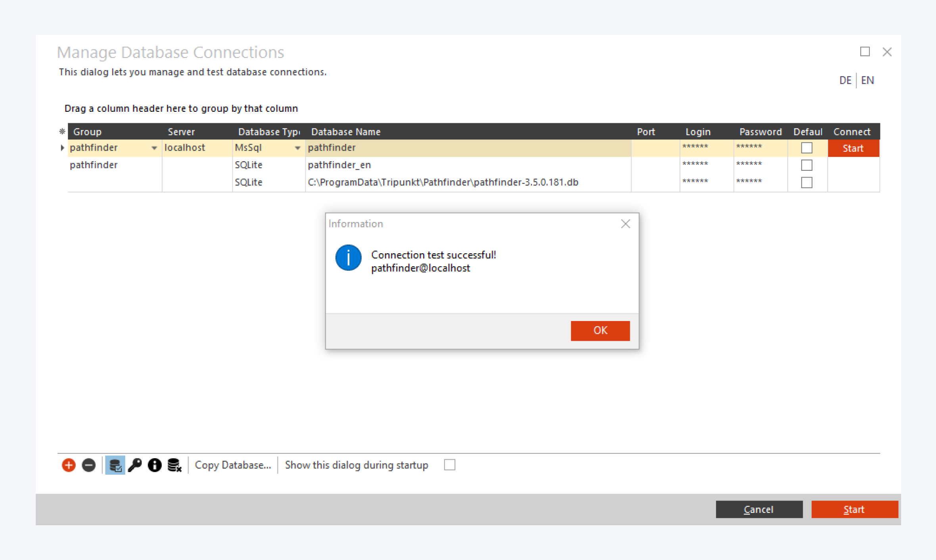Click the row indicator arrow for pathfinder
The image size is (936, 560).
pyautogui.click(x=62, y=148)
